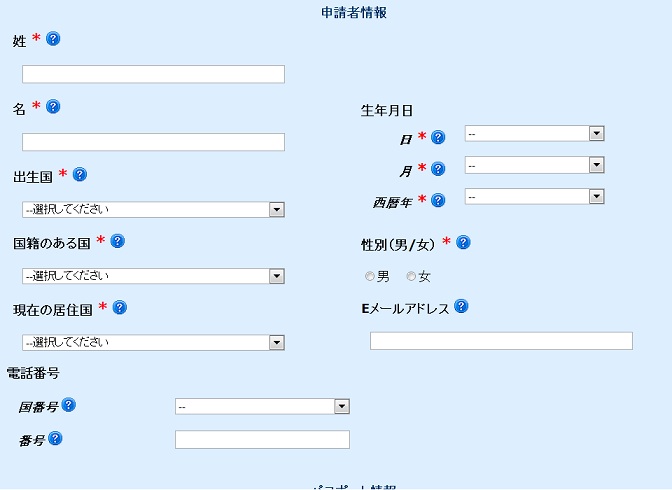Open help icon beside 出生国
Image resolution: width=672 pixels, height=490 pixels.
click(x=80, y=174)
